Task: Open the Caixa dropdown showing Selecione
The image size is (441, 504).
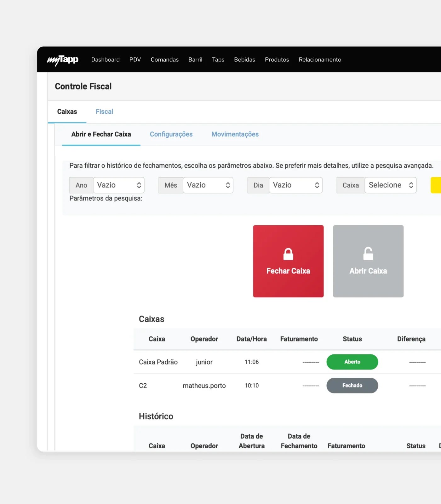Action: click(x=391, y=185)
